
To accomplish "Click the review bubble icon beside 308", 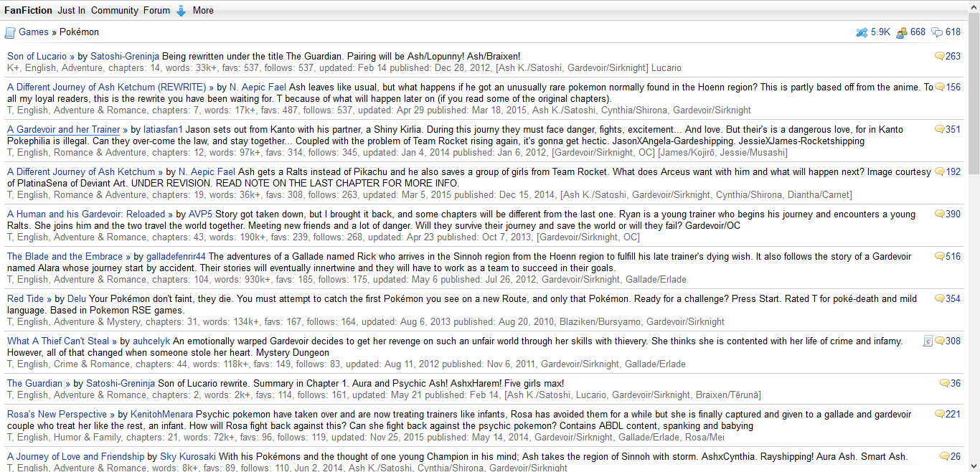I will (x=940, y=341).
